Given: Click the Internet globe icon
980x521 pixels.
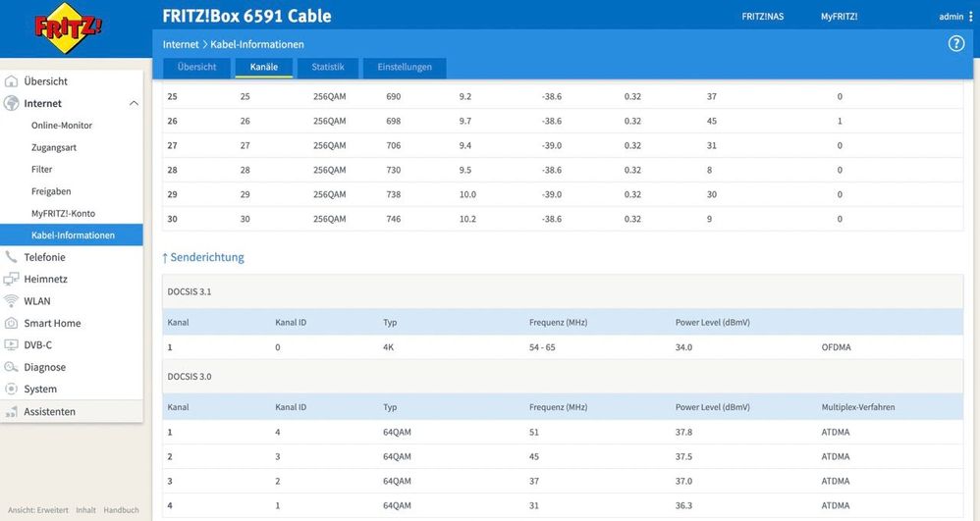Looking at the screenshot, I should pos(11,103).
